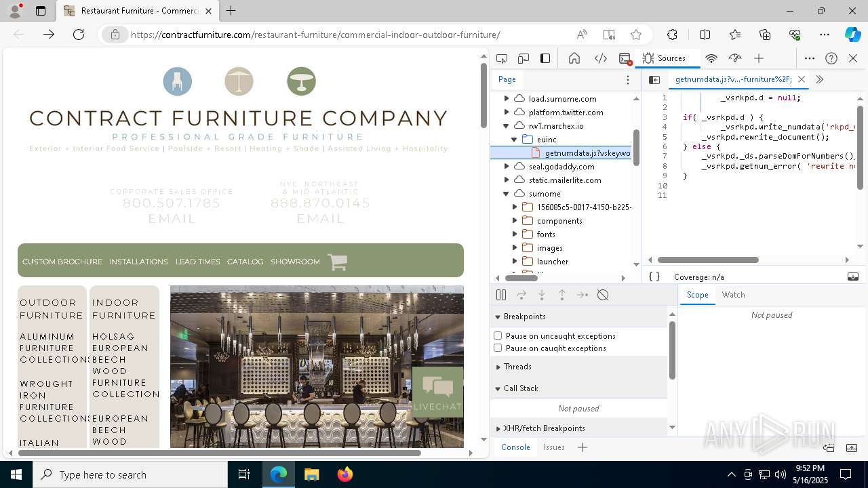
Task: Enable Pause on caught exceptions
Action: point(498,348)
